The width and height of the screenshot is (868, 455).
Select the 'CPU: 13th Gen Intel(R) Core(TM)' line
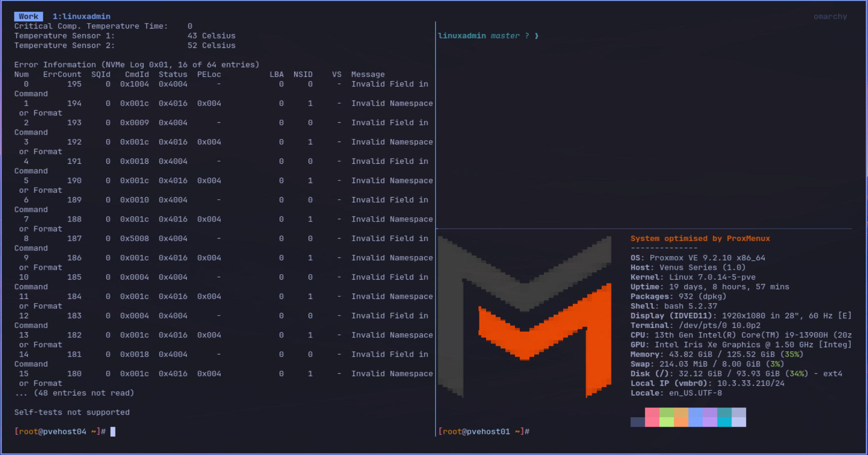[x=741, y=335]
